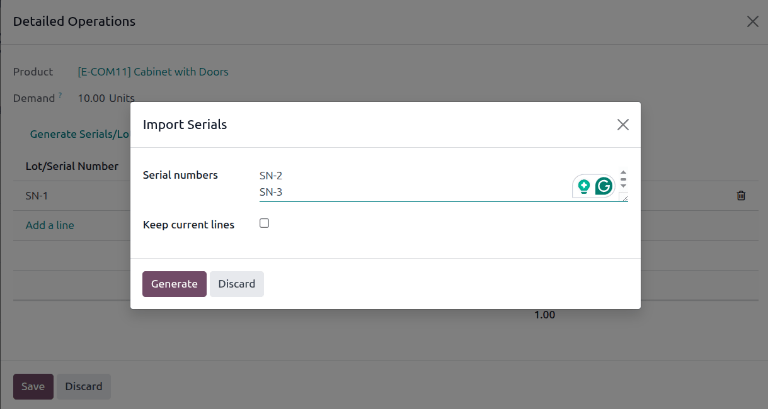
Task: Delete the SN-1 line with trash icon
Action: pyautogui.click(x=741, y=196)
